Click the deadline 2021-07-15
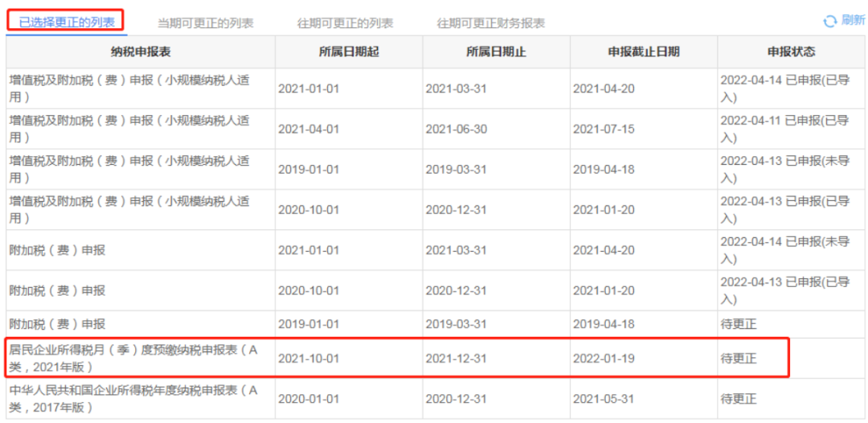The height and width of the screenshot is (423, 868). pos(604,129)
